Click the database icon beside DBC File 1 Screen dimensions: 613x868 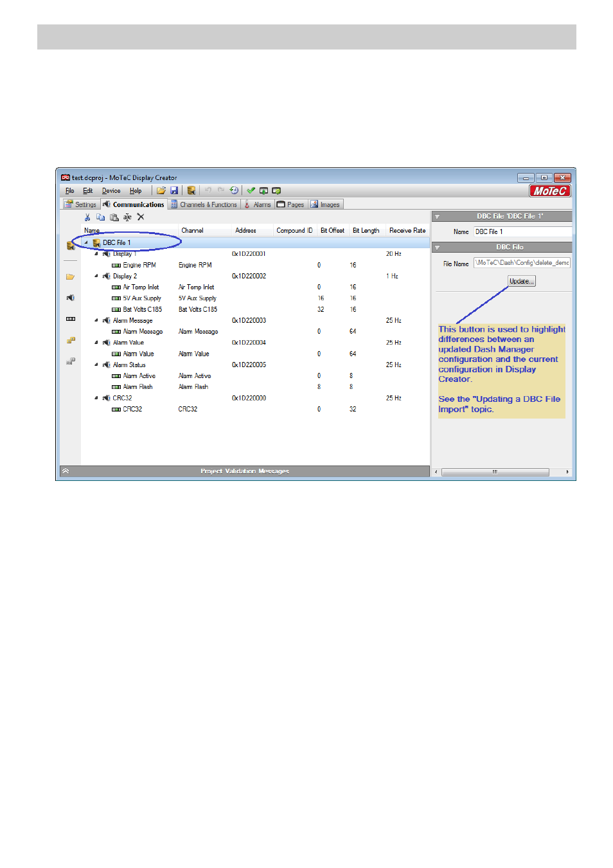96,243
